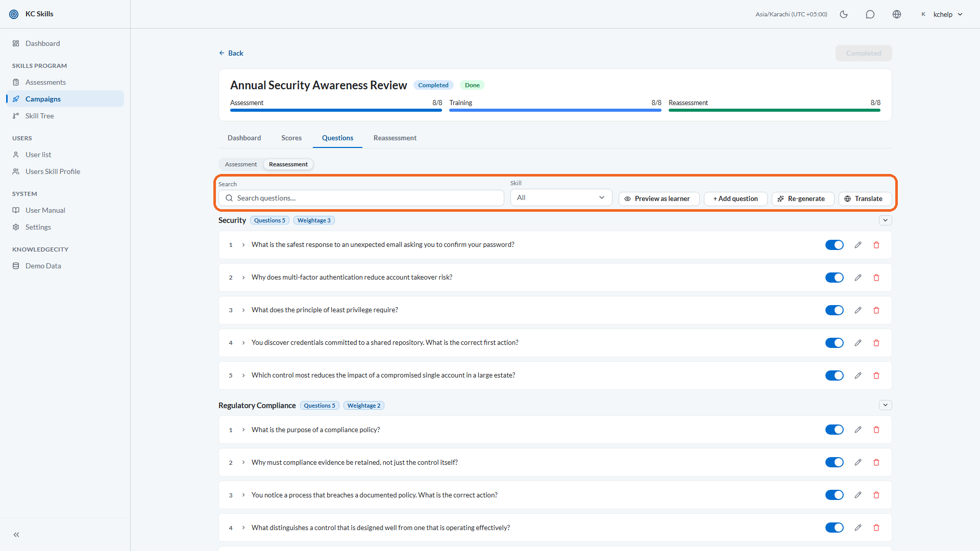This screenshot has height=551, width=980.
Task: Focus the Search questions input field
Action: tap(361, 198)
